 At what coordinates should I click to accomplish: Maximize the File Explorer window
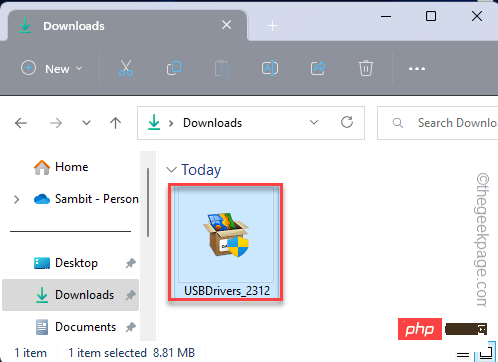pos(431,16)
